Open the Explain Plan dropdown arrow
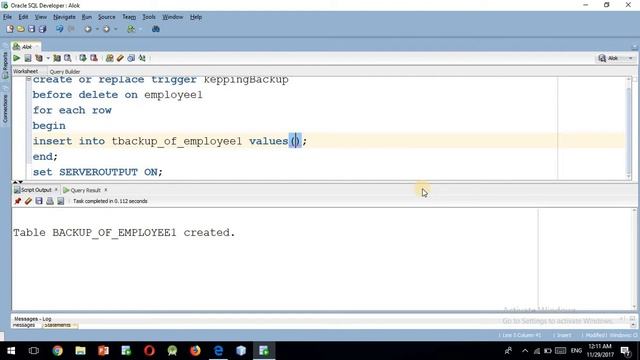Screen dimensions: 640x360 (48, 58)
